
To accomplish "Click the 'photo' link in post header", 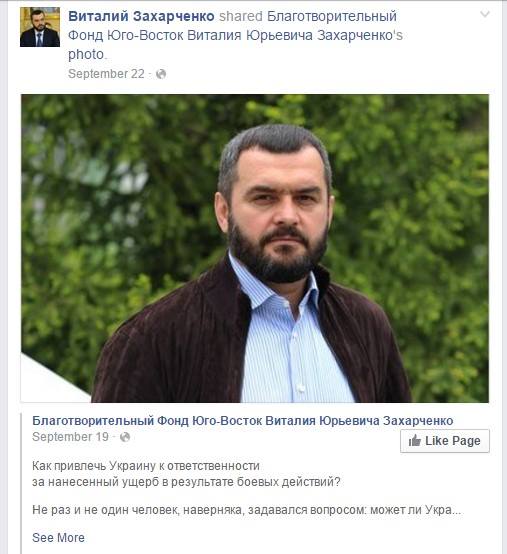I will click(x=86, y=54).
